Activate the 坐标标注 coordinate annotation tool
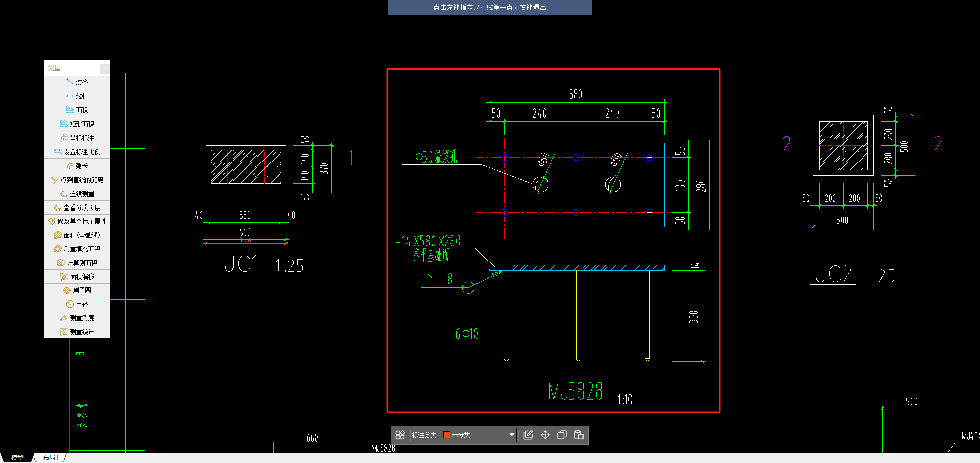980x463 pixels. tap(77, 138)
